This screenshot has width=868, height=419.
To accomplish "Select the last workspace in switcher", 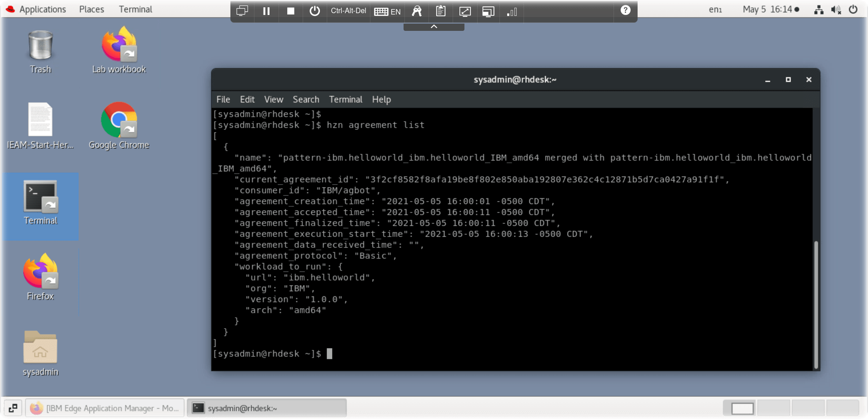I will tap(843, 408).
